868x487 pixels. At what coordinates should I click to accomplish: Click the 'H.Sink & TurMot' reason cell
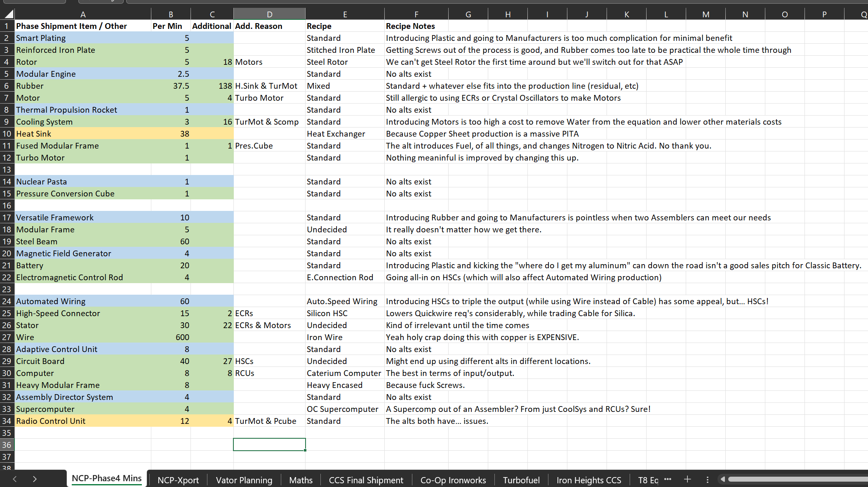pyautogui.click(x=269, y=86)
